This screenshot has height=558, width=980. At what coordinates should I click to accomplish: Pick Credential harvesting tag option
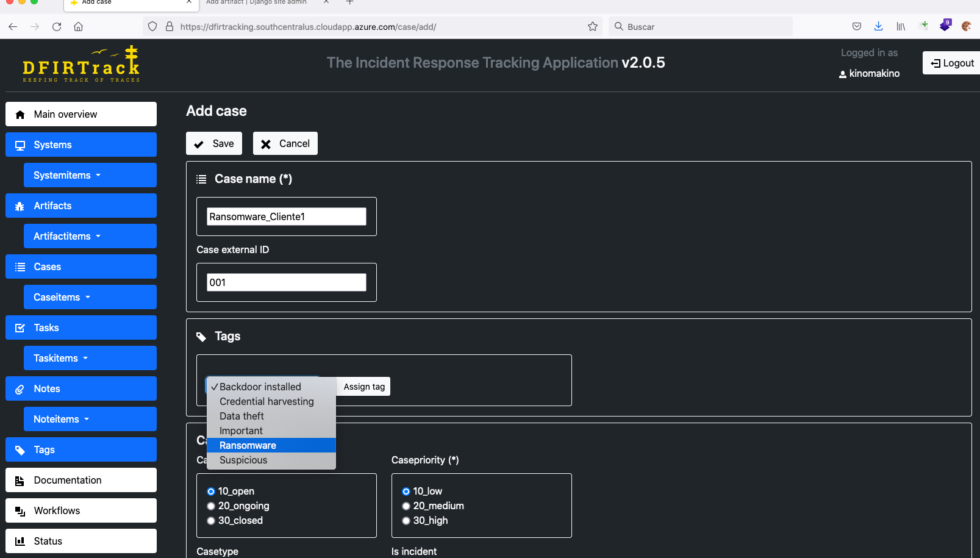click(x=266, y=402)
